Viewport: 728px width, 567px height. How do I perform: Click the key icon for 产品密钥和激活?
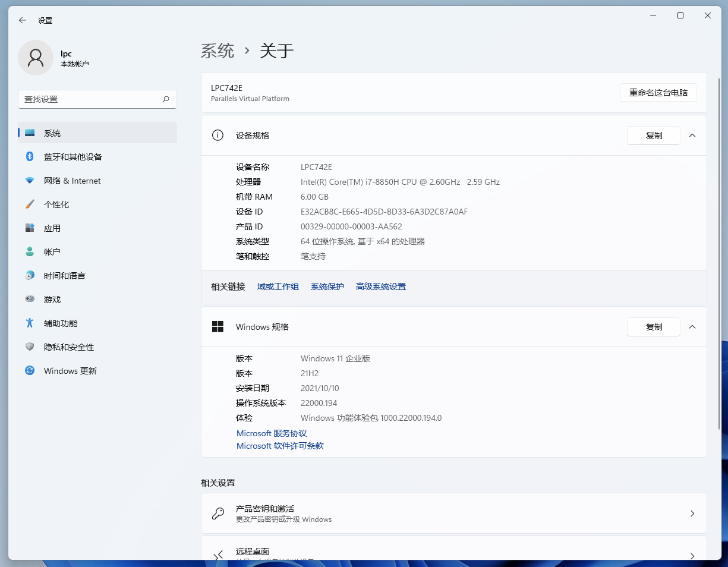click(x=218, y=514)
